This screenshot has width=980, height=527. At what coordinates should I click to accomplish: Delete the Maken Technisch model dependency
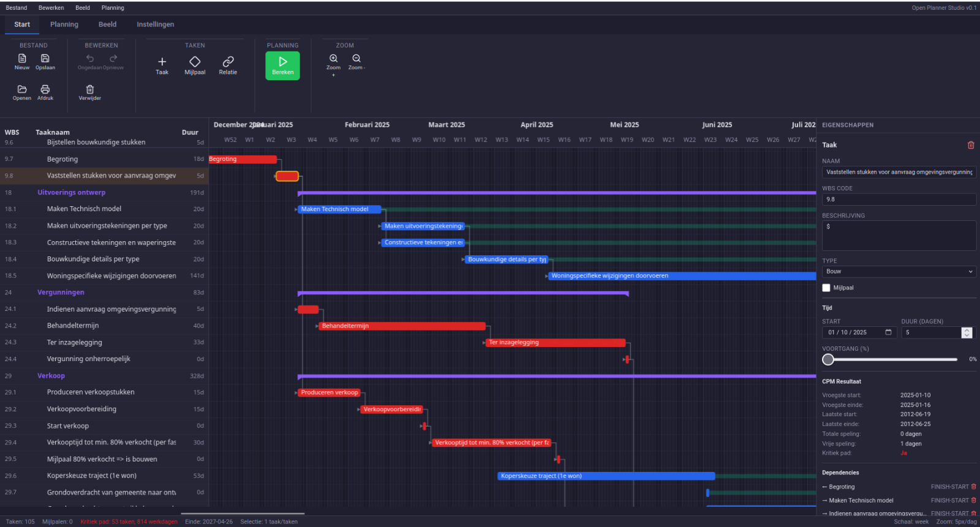tap(974, 501)
